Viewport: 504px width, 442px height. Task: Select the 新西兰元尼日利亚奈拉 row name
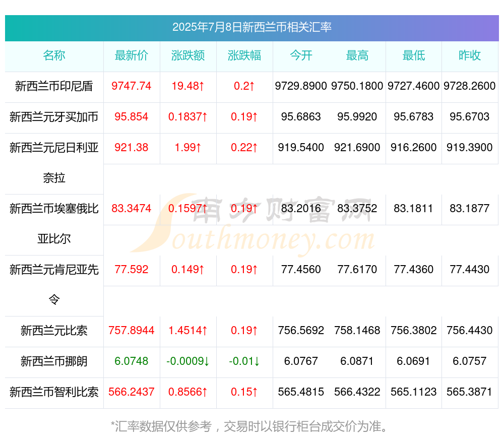point(54,163)
